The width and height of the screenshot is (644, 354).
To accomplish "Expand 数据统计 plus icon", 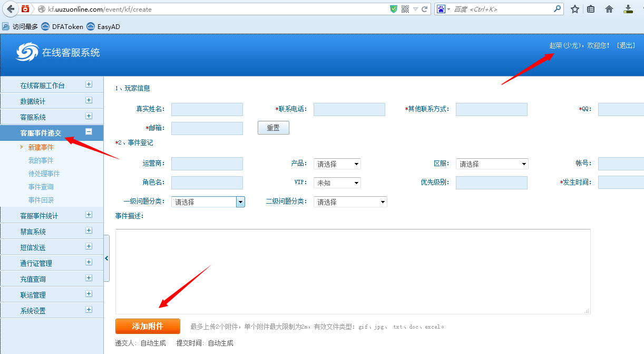I will click(x=89, y=100).
